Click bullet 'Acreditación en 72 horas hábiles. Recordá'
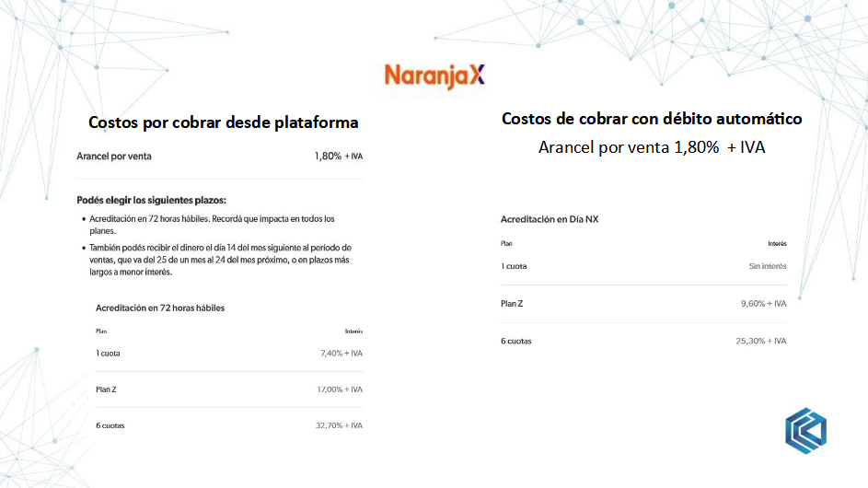Image resolution: width=868 pixels, height=488 pixels. click(x=212, y=225)
